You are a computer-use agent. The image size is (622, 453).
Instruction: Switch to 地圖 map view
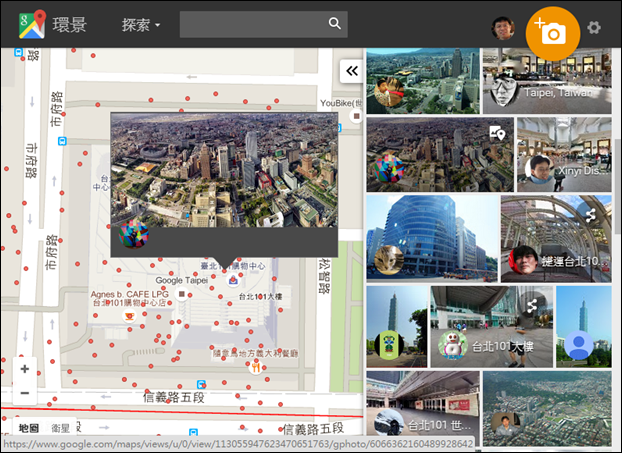click(29, 428)
